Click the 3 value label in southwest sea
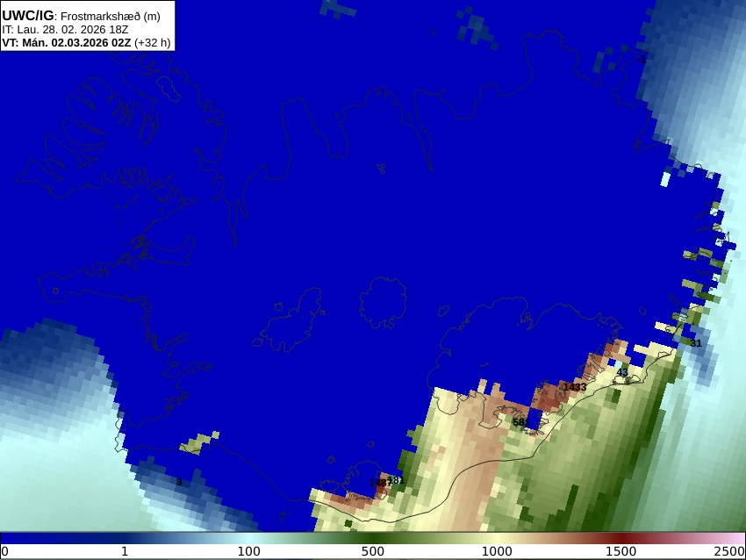The height and width of the screenshot is (560, 746). coord(179,482)
